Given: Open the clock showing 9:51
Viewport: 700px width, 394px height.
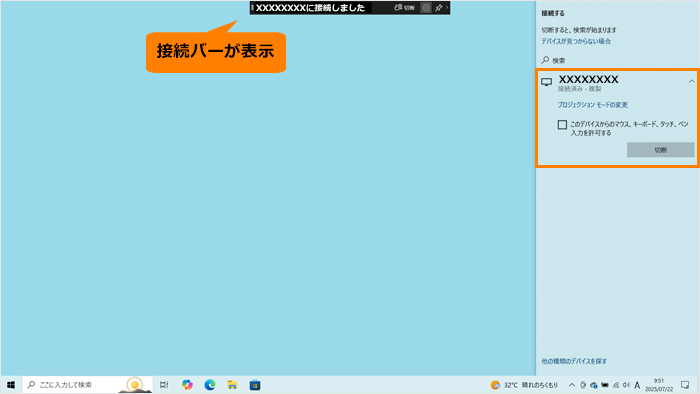Looking at the screenshot, I should (658, 385).
